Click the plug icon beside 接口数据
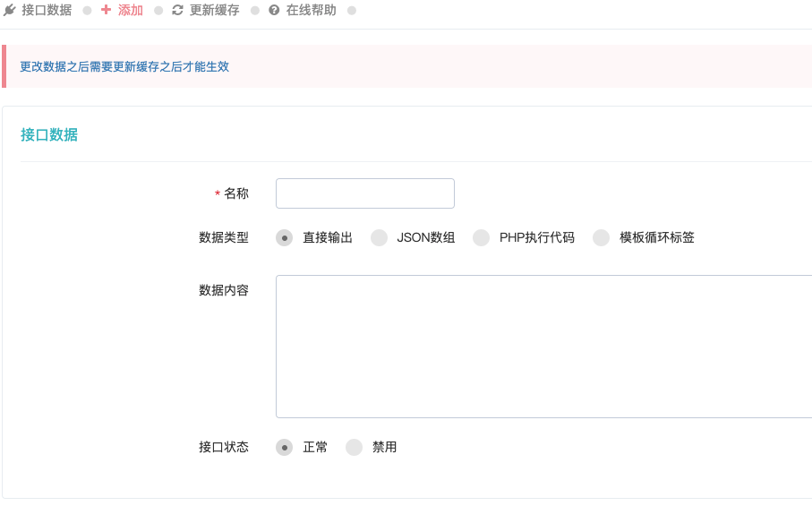This screenshot has height=523, width=812. (x=10, y=11)
